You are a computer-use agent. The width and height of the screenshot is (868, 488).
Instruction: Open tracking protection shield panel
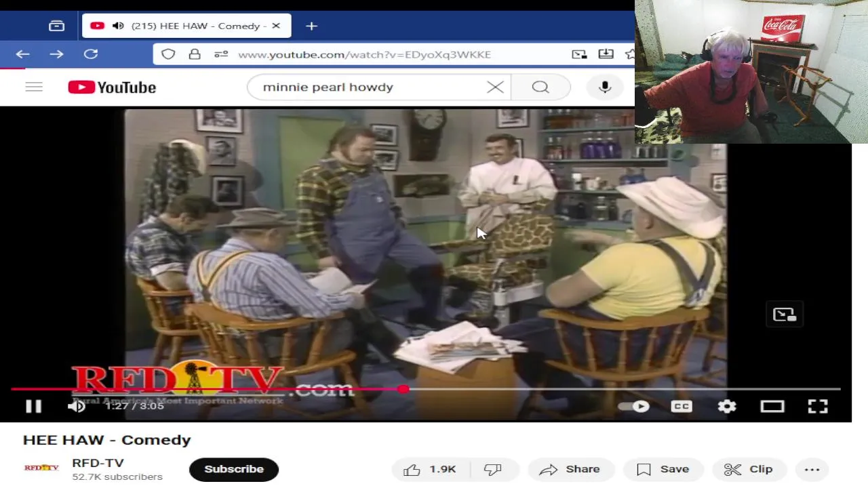click(168, 54)
